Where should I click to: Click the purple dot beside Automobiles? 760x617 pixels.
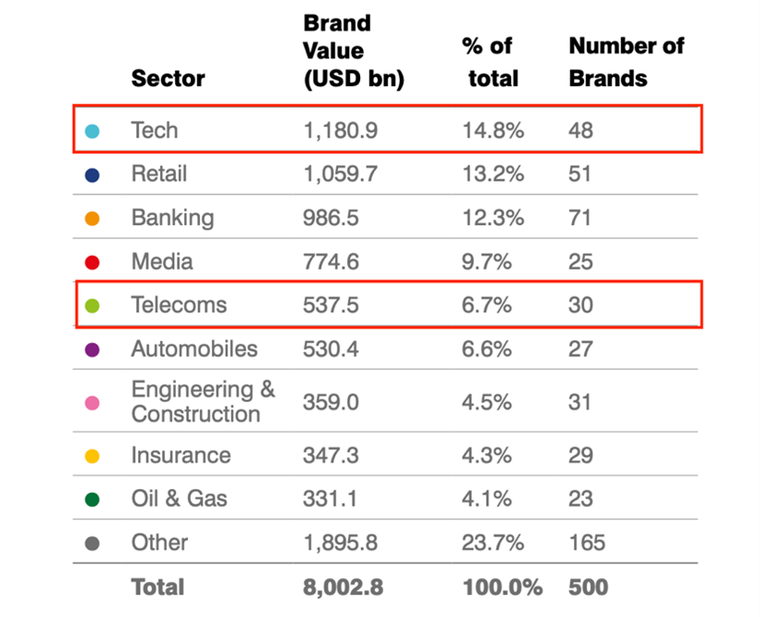[x=92, y=350]
